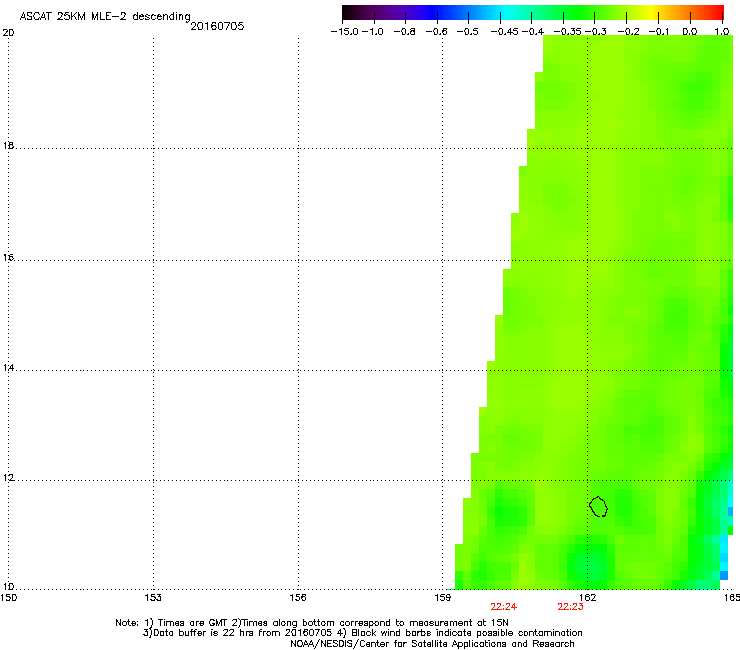This screenshot has width=740, height=650.
Task: Click the -0.35 color scale label
Action: pyautogui.click(x=567, y=32)
